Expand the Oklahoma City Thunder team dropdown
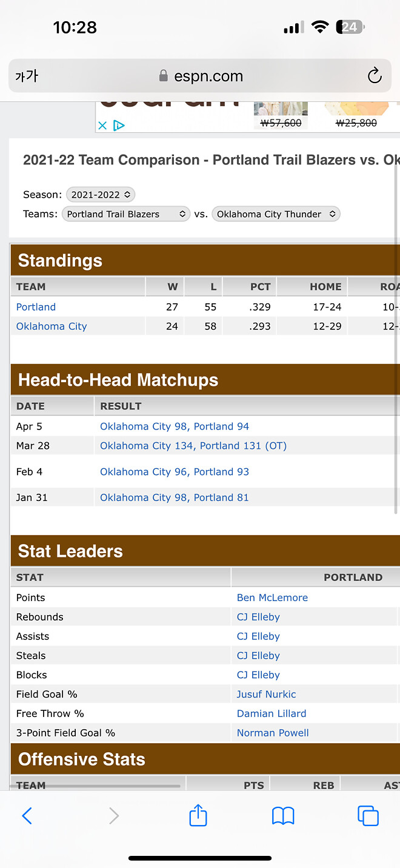 pyautogui.click(x=276, y=214)
